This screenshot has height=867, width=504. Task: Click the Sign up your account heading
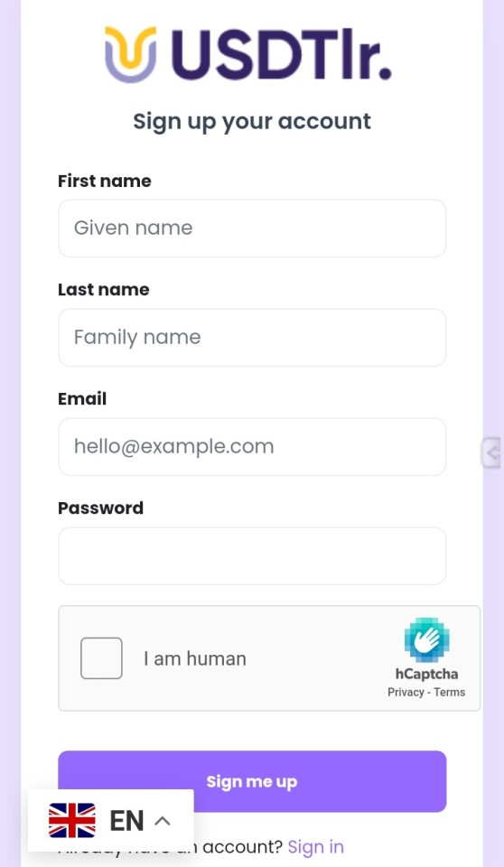[252, 122]
